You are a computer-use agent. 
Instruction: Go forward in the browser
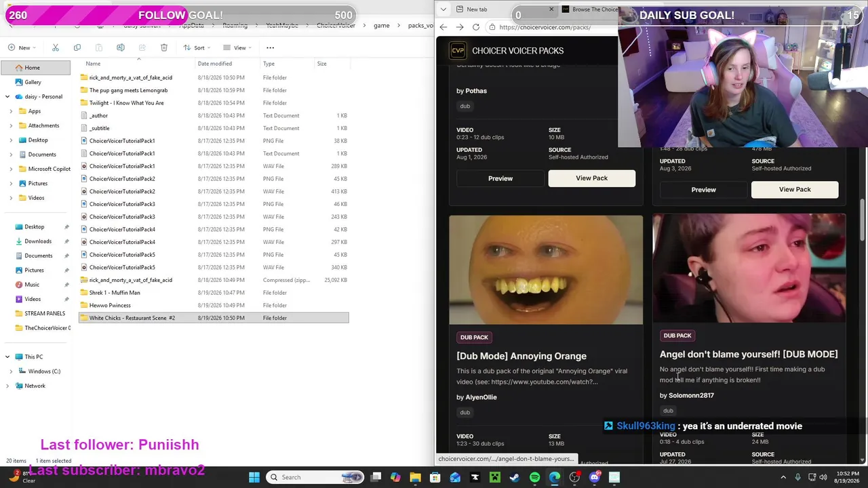coord(459,27)
